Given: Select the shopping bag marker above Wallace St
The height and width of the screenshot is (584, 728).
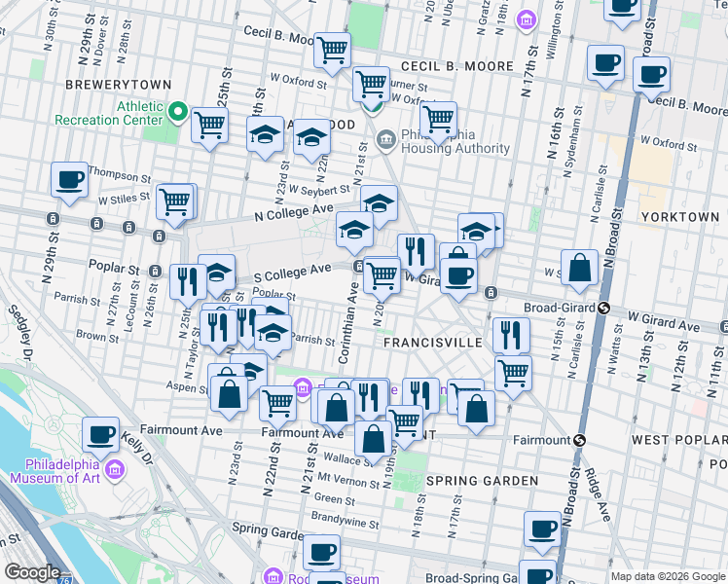Looking at the screenshot, I should (374, 439).
